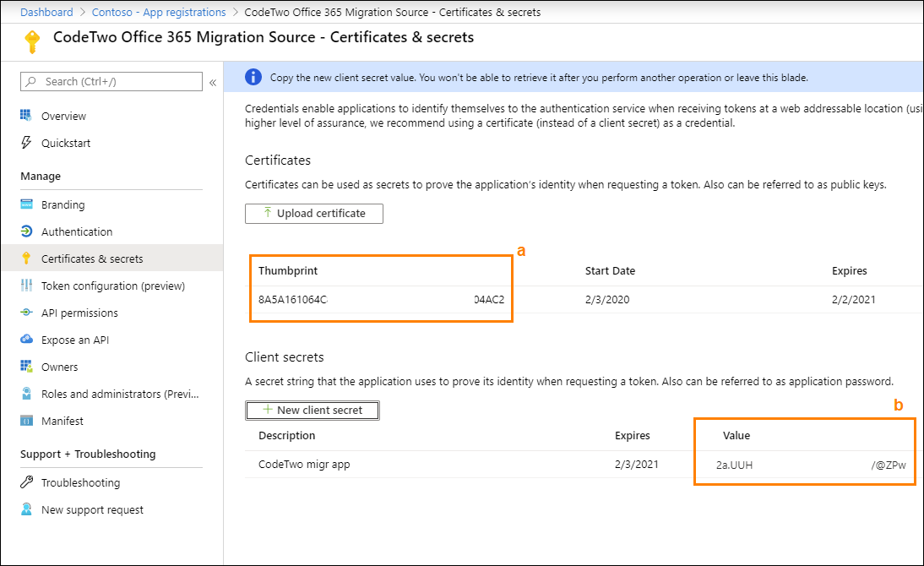Focus the Search (Ctrl+/) input field

(111, 81)
